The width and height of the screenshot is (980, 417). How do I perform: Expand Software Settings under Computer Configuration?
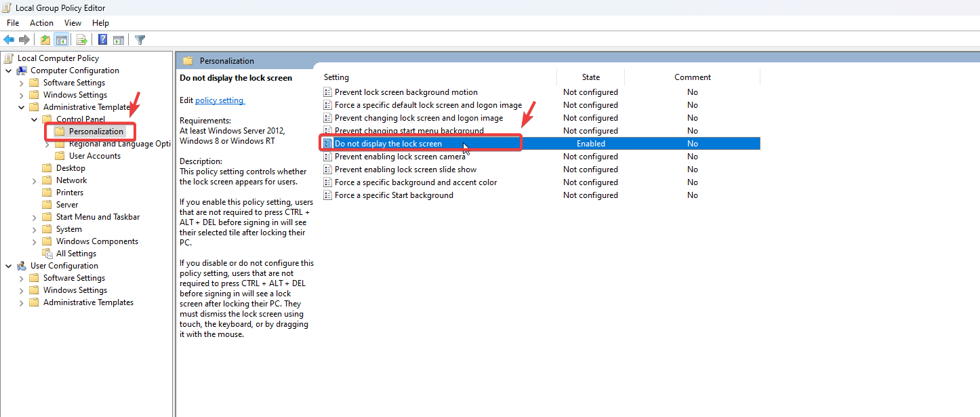coord(22,83)
